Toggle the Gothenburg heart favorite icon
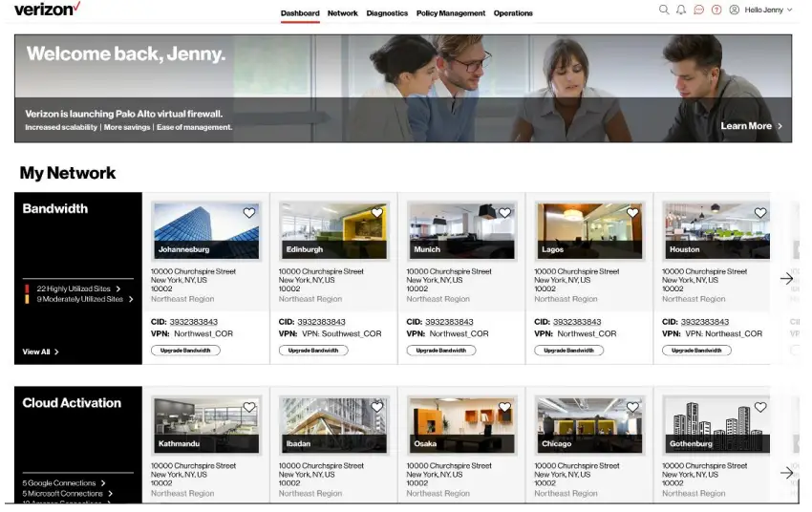The image size is (812, 512). tap(760, 408)
